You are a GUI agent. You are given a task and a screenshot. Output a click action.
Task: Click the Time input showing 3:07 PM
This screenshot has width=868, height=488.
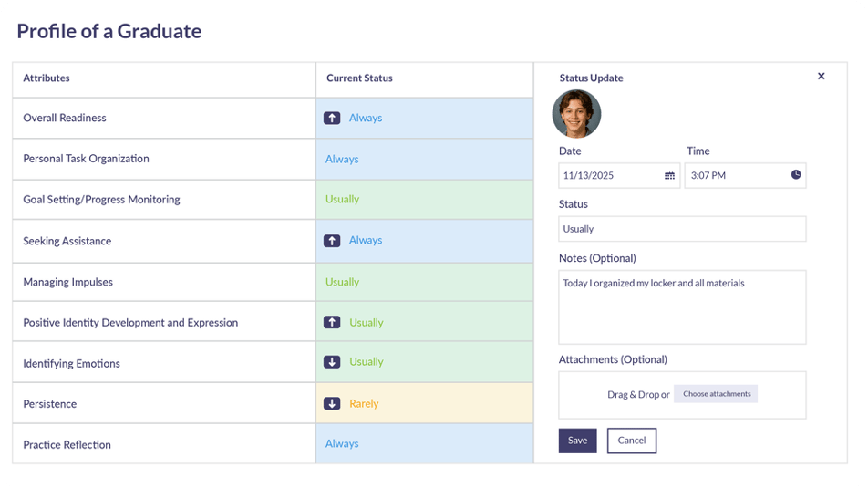734,175
